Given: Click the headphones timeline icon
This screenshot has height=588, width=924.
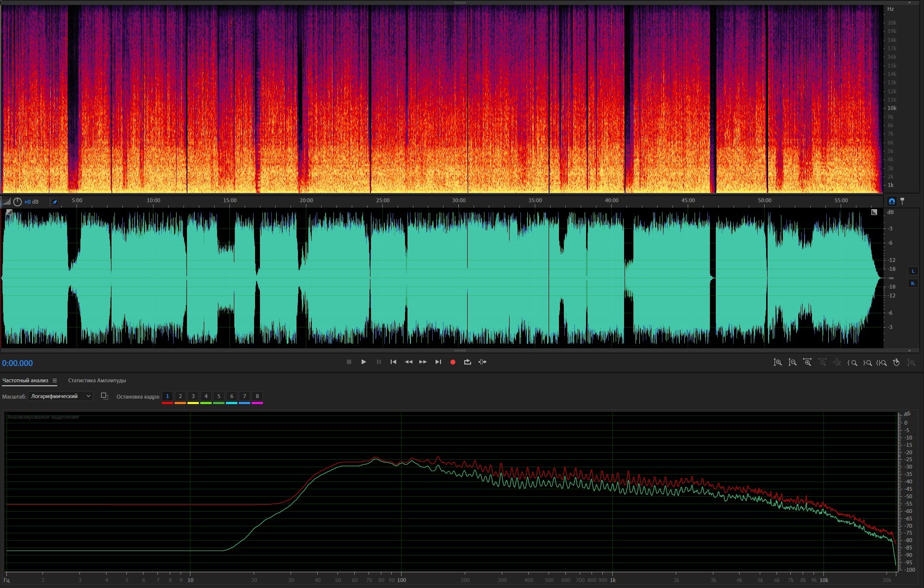Looking at the screenshot, I should tap(891, 201).
